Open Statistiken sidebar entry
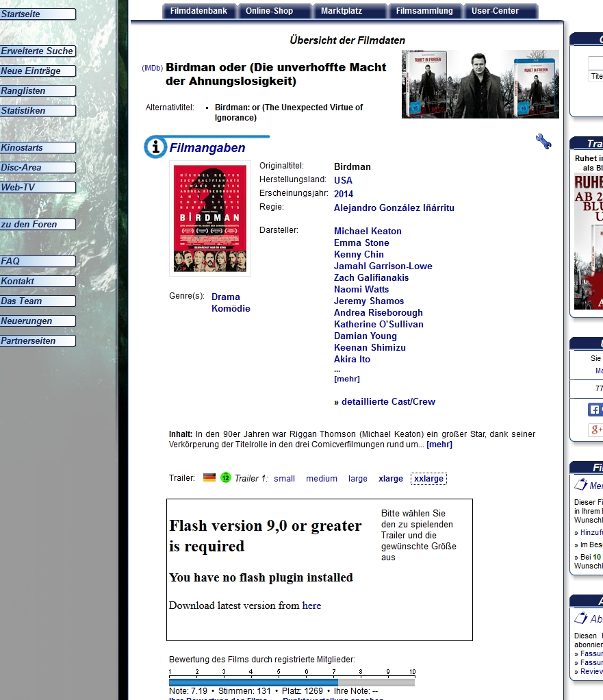 [38, 111]
